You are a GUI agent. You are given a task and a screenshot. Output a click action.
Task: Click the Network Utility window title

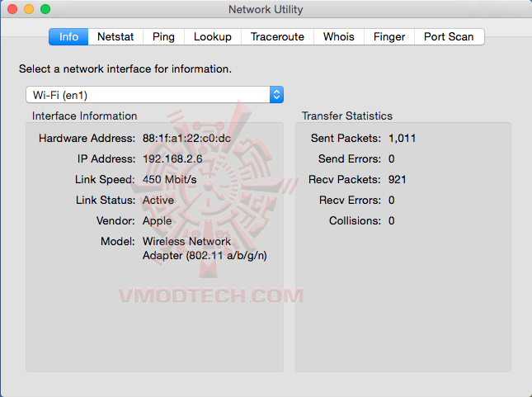point(265,10)
